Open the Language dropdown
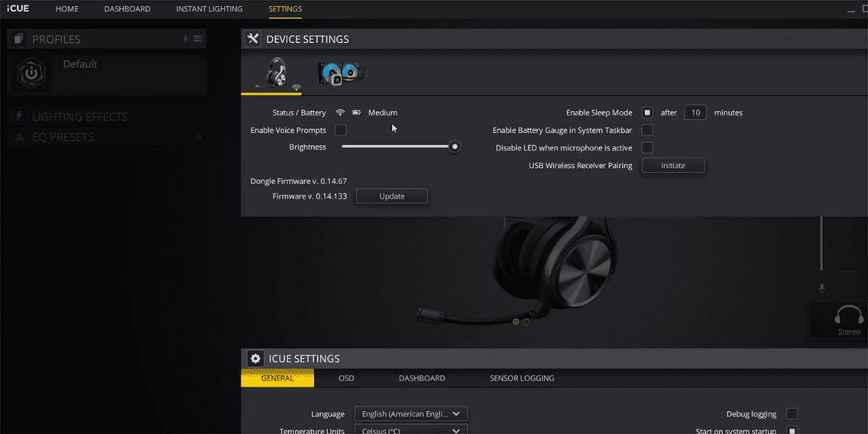The image size is (868, 434). [411, 413]
